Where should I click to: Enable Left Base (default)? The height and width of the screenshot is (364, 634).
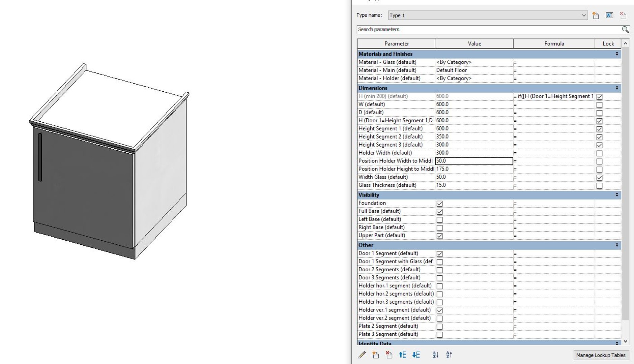439,219
